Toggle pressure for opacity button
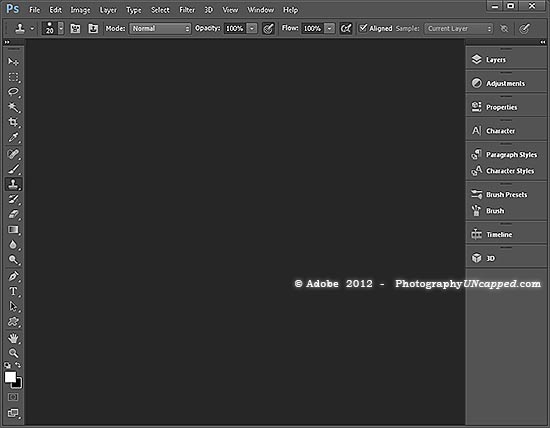Screen dimensions: 550x428 coord(268,28)
